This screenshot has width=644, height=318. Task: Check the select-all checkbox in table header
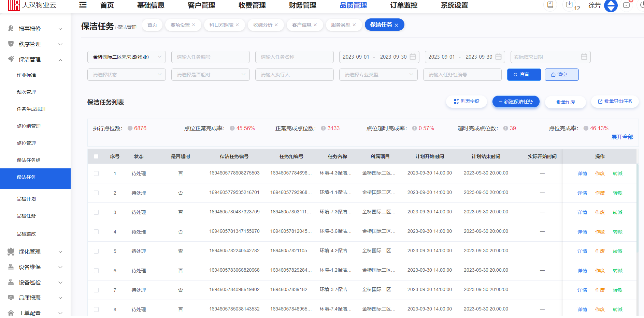pyautogui.click(x=96, y=156)
